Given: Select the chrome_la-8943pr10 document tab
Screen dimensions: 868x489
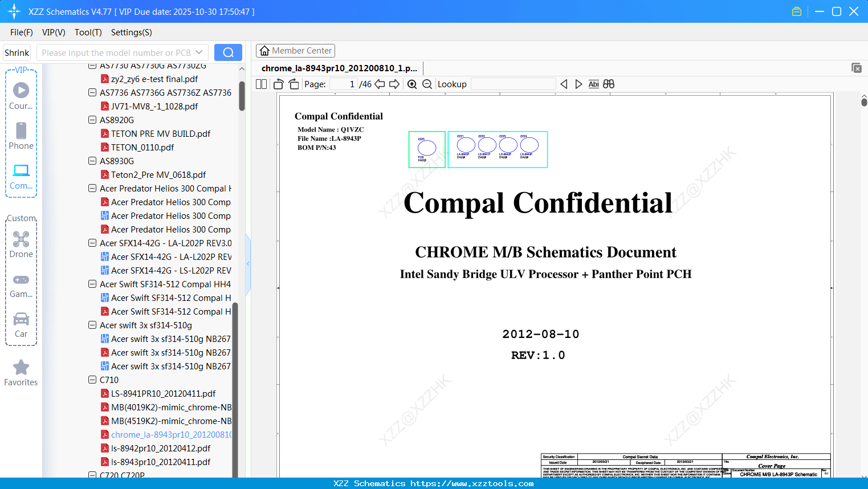Looking at the screenshot, I should click(x=339, y=68).
